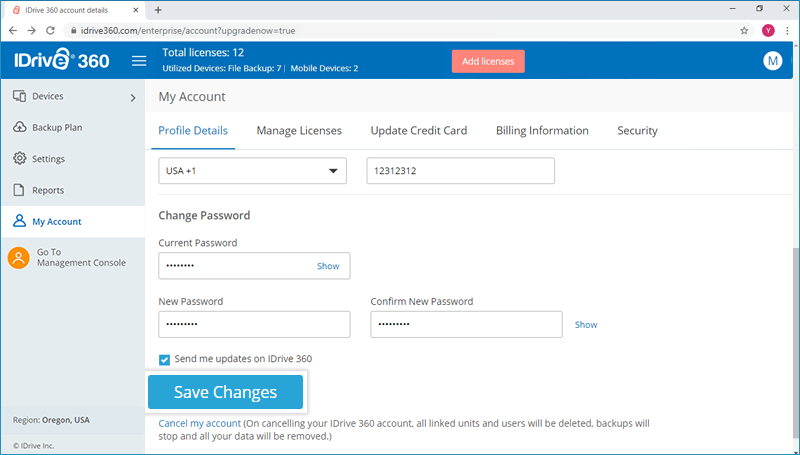
Task: Go forward in browser history
Action: pos(32,31)
